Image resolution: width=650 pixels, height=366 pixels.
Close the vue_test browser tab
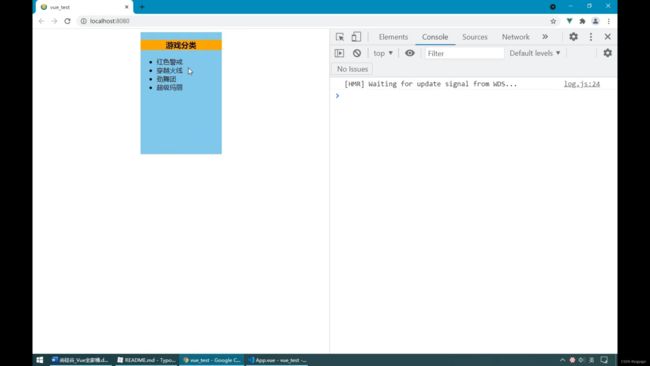click(x=126, y=7)
